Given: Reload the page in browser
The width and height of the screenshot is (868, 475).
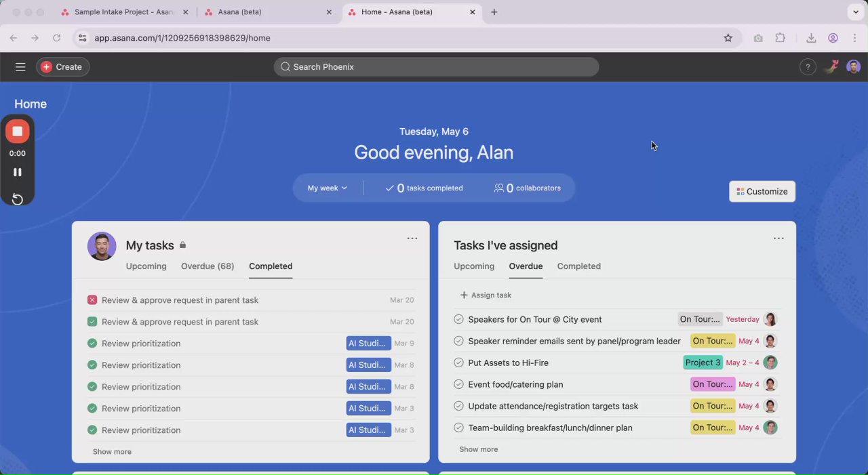Looking at the screenshot, I should pyautogui.click(x=57, y=38).
